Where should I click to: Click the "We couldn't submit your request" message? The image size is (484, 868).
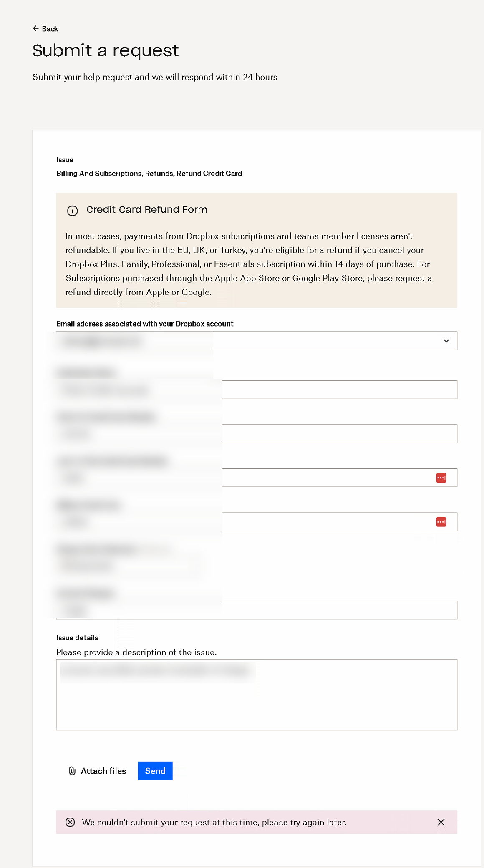tap(214, 822)
